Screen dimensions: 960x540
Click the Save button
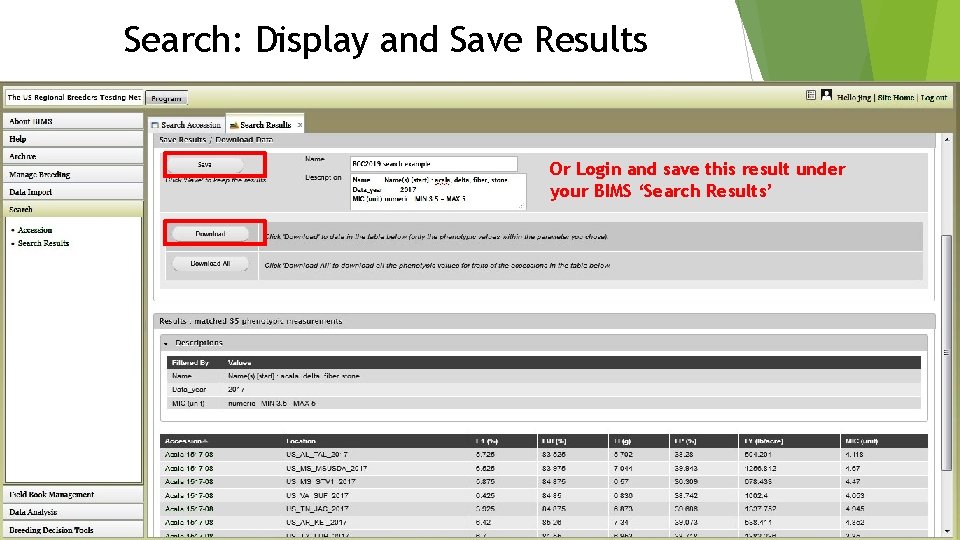point(204,164)
